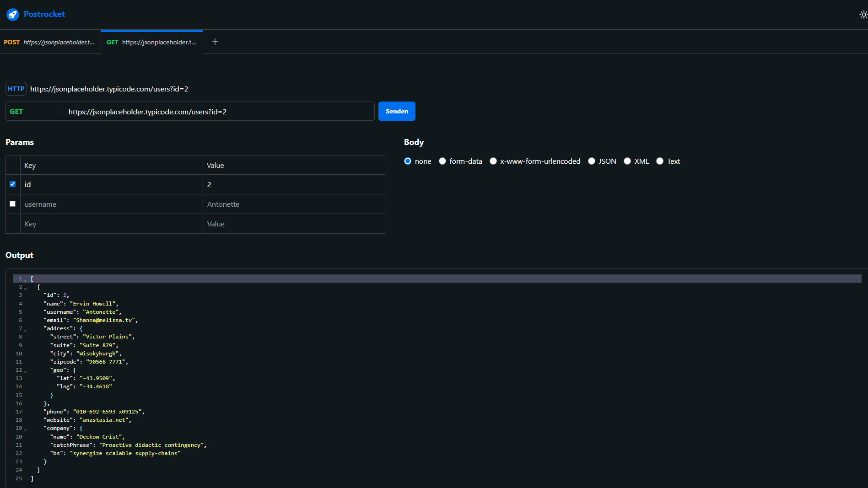Click the value cell containing 2

[294, 184]
